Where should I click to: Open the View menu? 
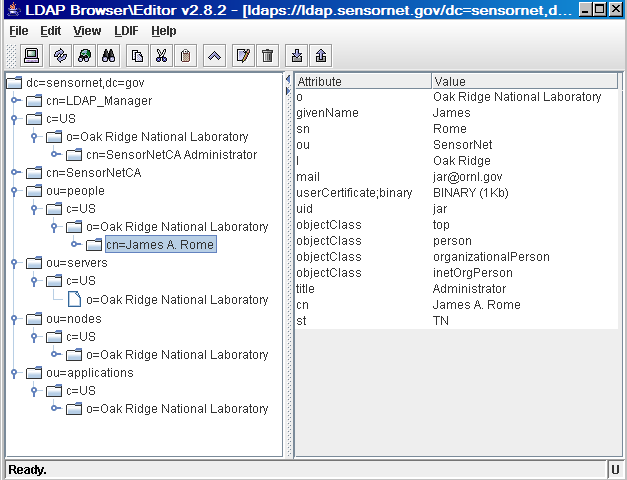point(87,31)
